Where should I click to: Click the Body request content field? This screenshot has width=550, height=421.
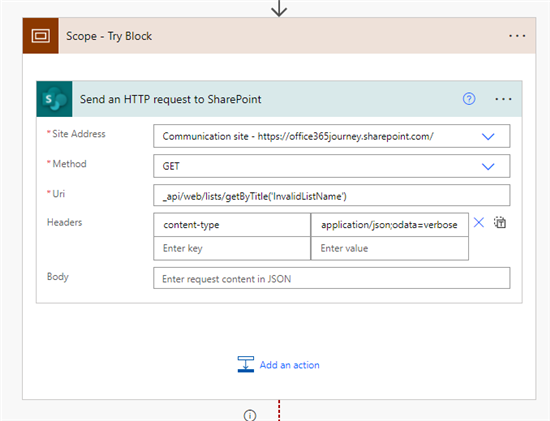(x=331, y=279)
